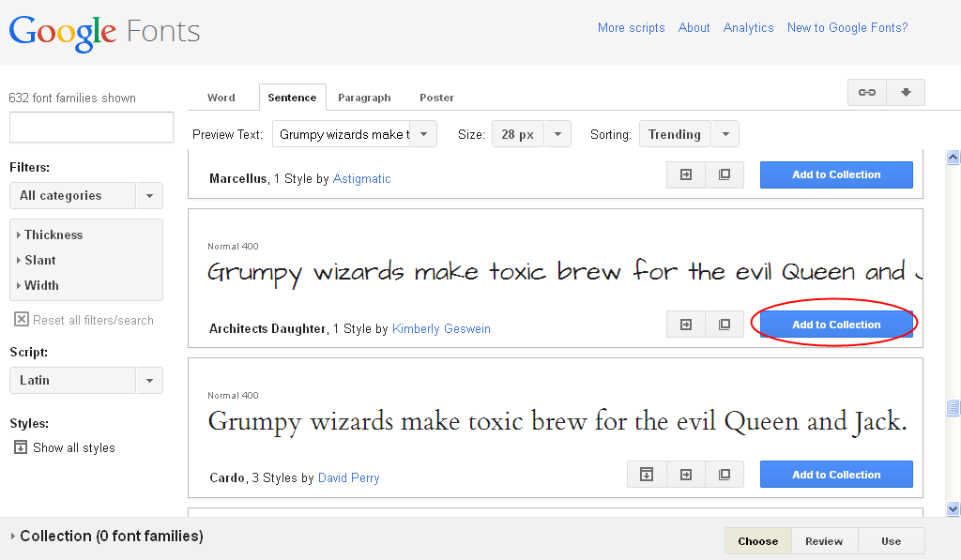Open Quick Use icon for Architects Daughter
Viewport: 961px width, 560px height.
[x=686, y=325]
